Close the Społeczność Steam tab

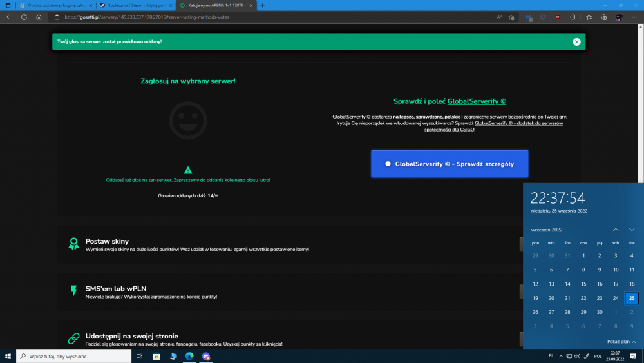pyautogui.click(x=171, y=5)
